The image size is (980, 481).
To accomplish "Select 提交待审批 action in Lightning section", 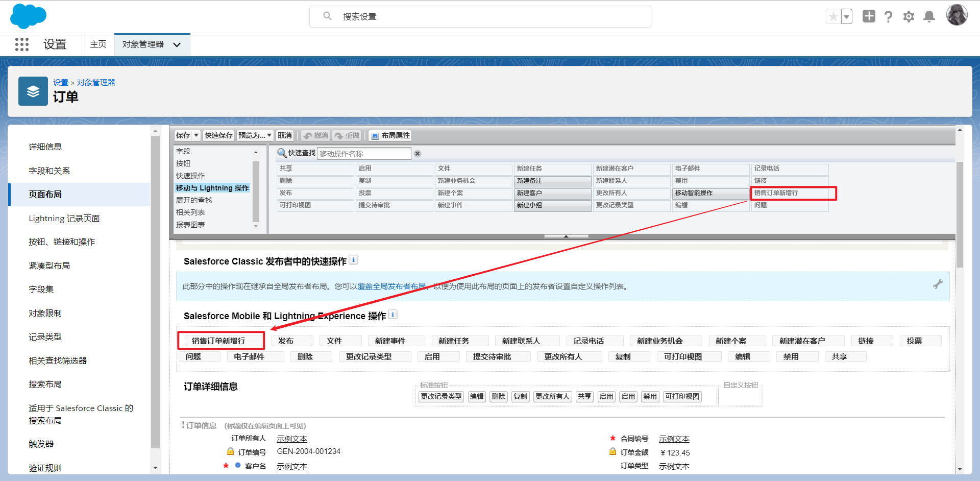I will (498, 356).
